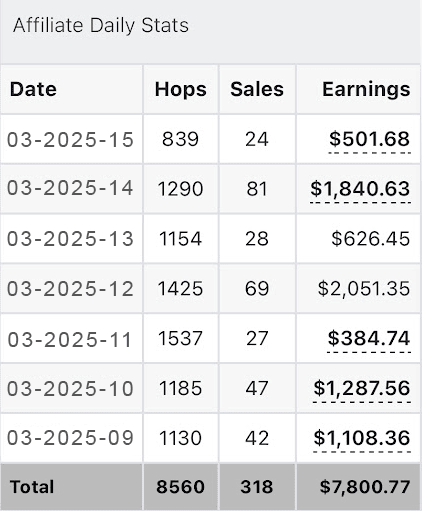The height and width of the screenshot is (511, 422).
Task: Open the $501.68 earnings link
Action: point(369,139)
